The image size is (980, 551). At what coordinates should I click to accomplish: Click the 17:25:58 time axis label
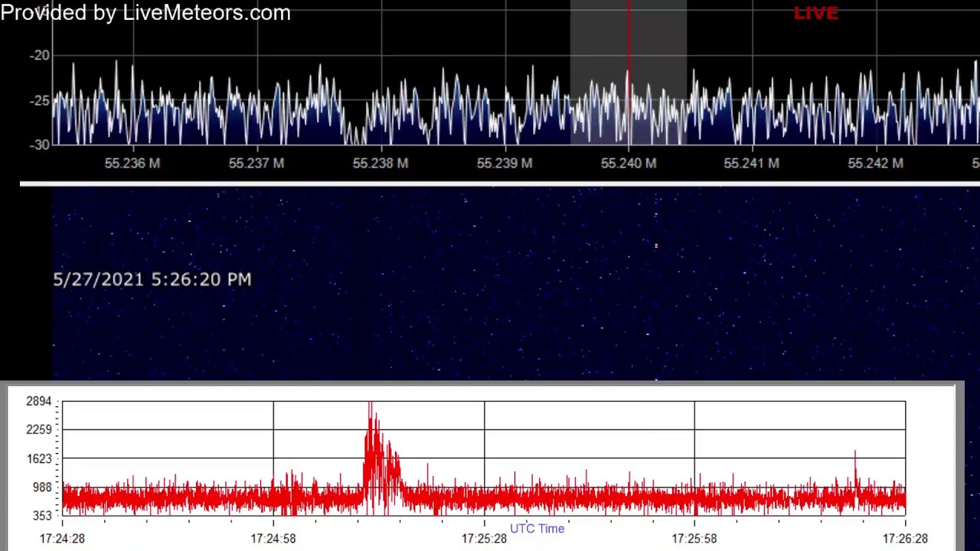[694, 539]
